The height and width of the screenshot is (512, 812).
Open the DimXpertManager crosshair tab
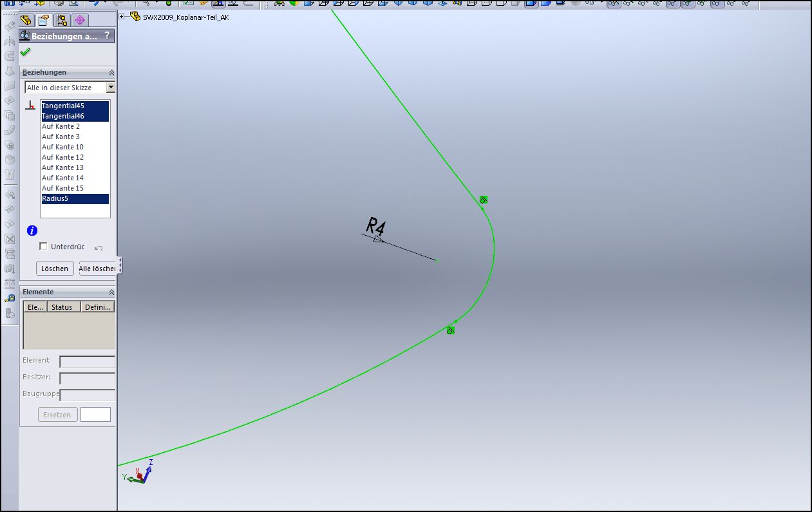tap(80, 20)
